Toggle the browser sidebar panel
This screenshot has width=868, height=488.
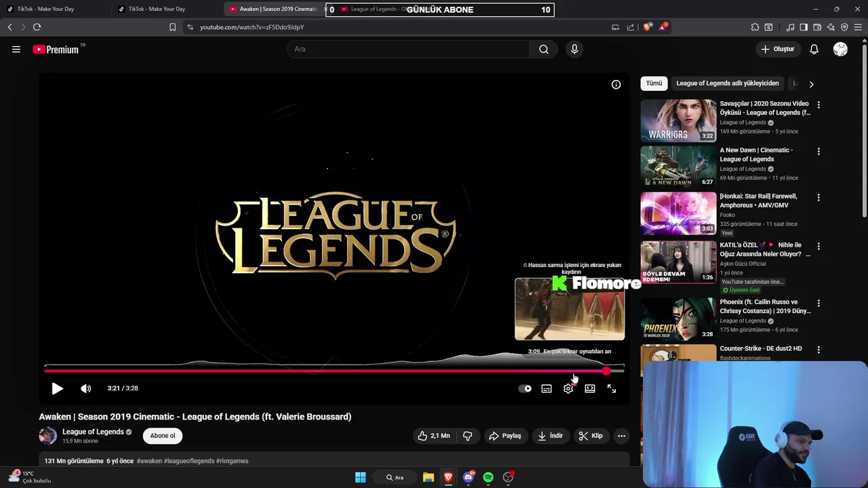coord(804,27)
